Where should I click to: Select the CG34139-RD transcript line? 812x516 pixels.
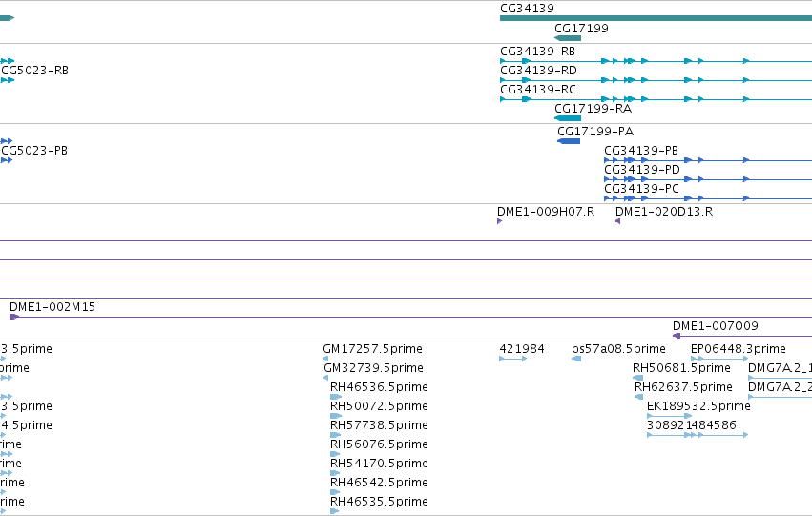[656, 80]
